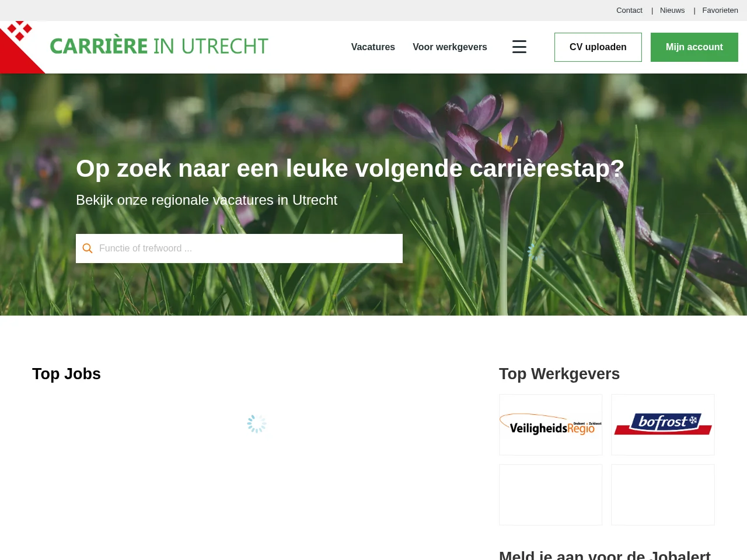The image size is (747, 560).
Task: Click the hero headline about carrièrestap
Action: [x=350, y=169]
